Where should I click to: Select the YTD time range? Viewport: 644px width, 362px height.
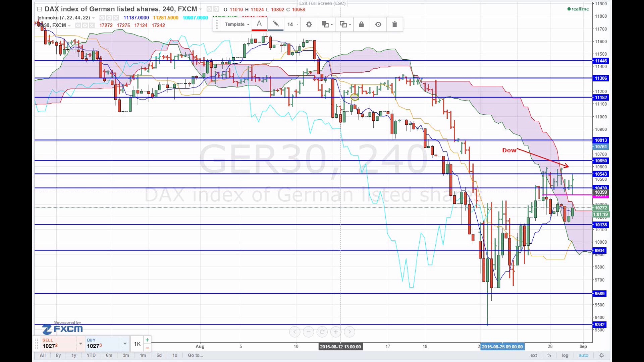point(91,355)
